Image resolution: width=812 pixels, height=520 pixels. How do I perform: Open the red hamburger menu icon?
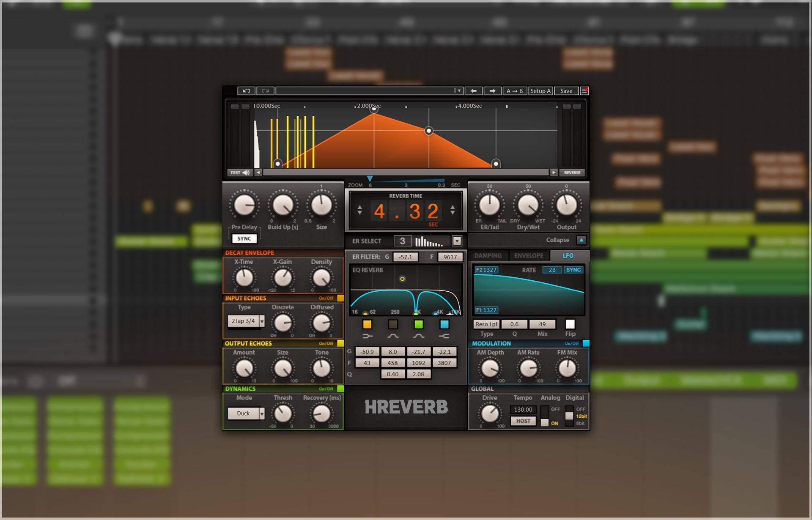584,91
